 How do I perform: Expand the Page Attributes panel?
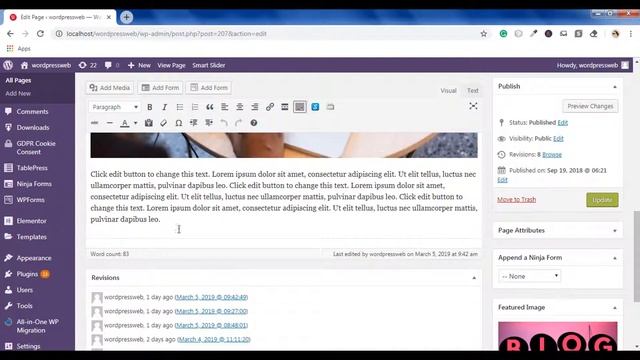tap(615, 231)
